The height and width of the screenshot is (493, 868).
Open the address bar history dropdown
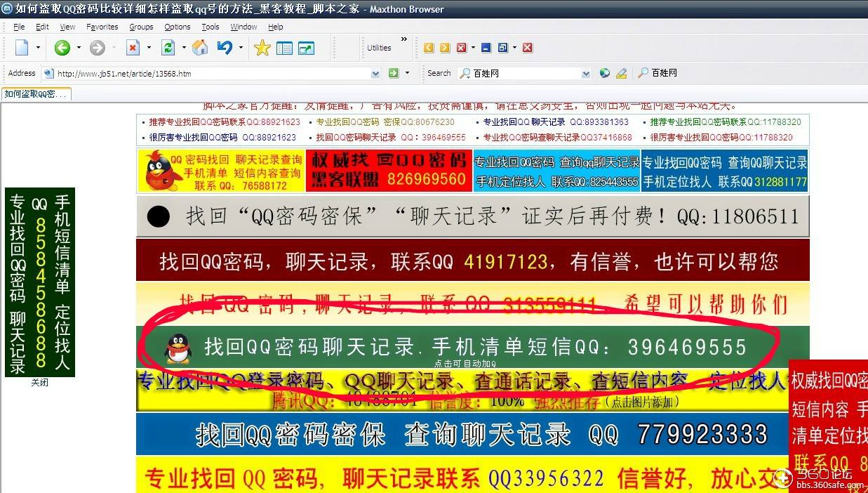click(375, 73)
